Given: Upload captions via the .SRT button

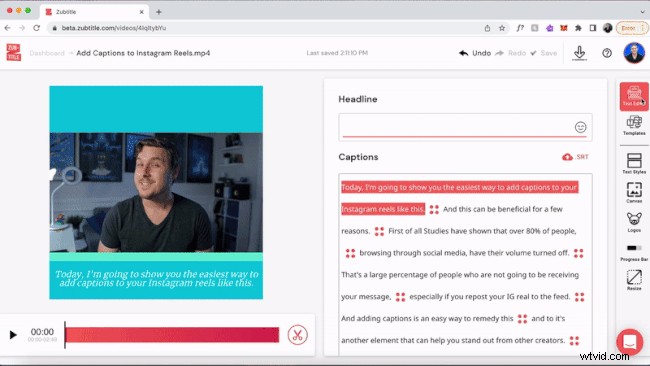Looking at the screenshot, I should click(x=575, y=157).
